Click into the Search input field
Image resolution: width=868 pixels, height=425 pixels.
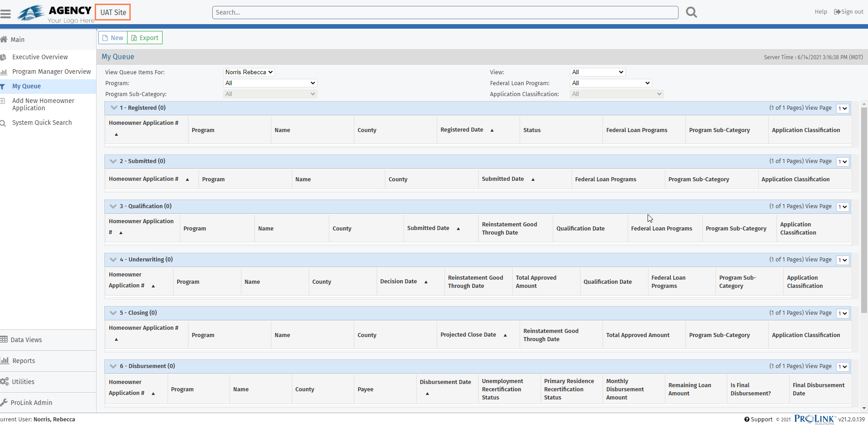tap(444, 12)
